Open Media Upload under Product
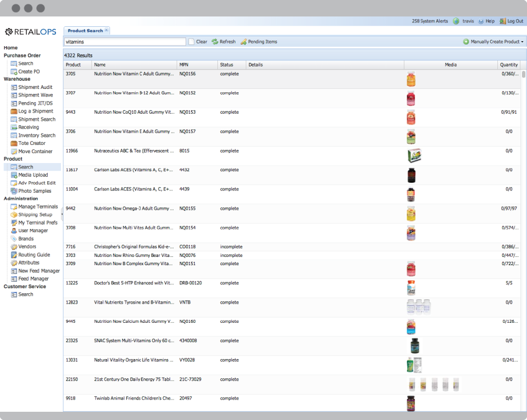 point(32,175)
